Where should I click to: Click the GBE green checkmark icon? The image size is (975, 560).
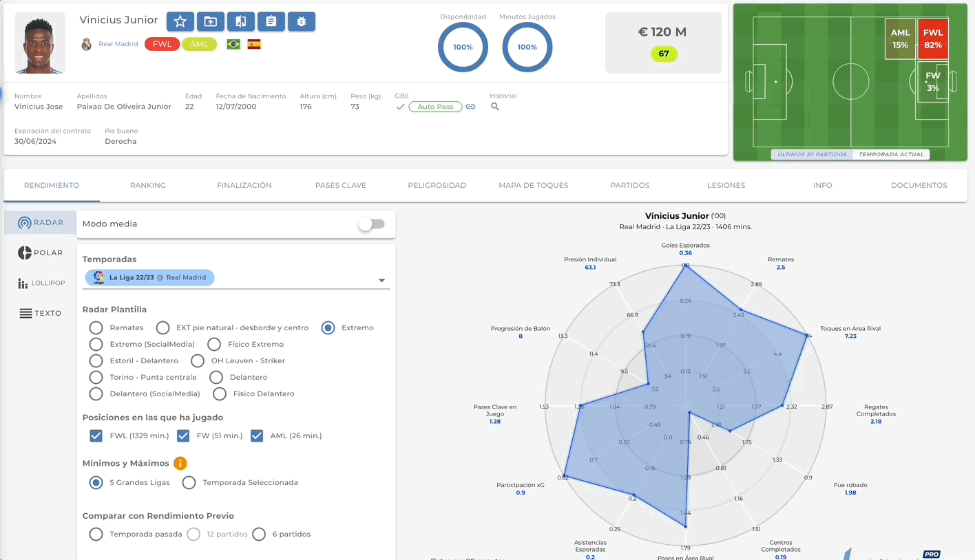coord(400,107)
